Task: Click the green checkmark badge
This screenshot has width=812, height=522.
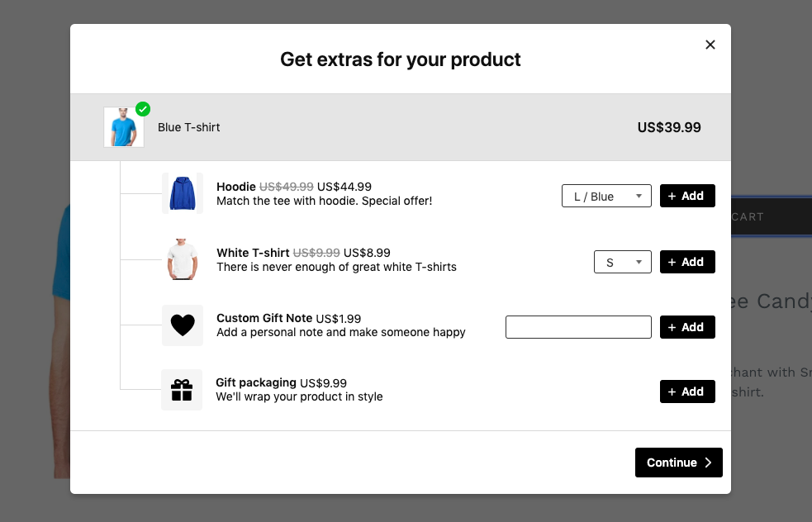Action: tap(143, 109)
